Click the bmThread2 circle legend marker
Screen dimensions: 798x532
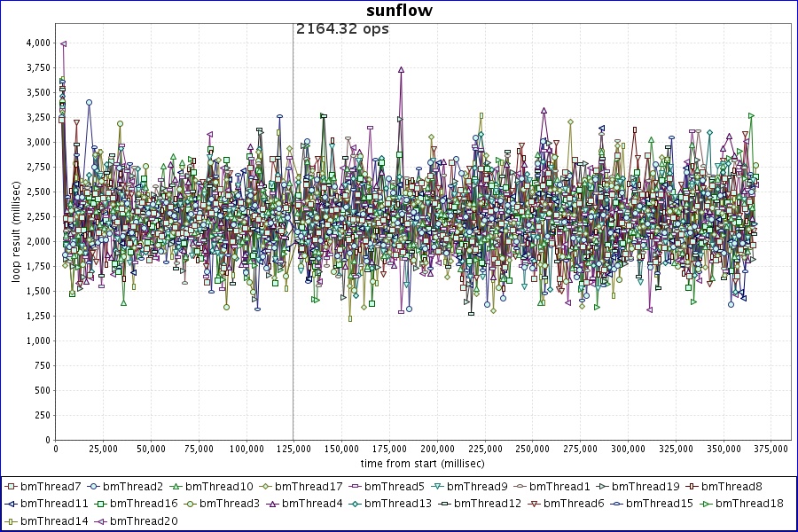tap(94, 487)
